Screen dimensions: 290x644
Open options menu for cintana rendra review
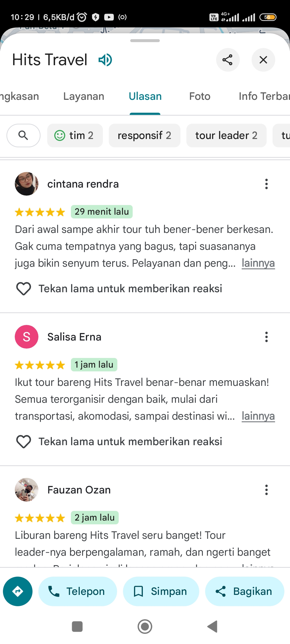(266, 184)
